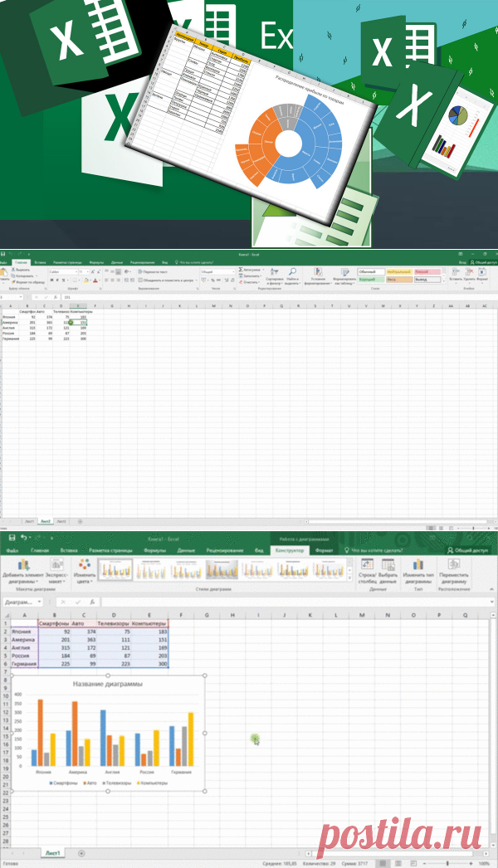Toggle Wrap Text (Перенести текст) in upper window
Viewport: 498px width, 868px height.
pos(153,272)
